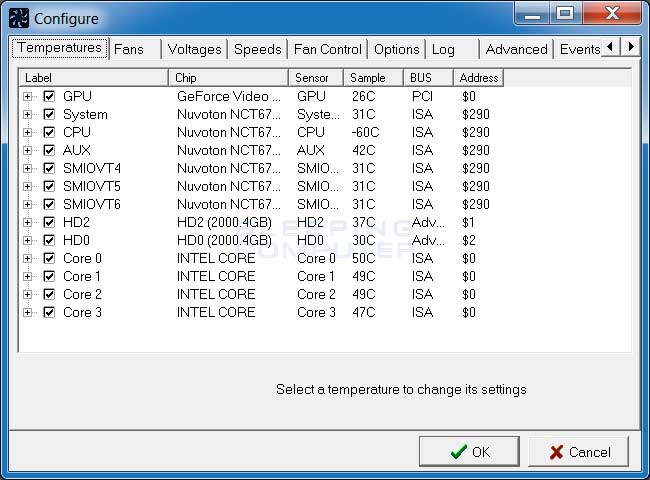Image resolution: width=650 pixels, height=480 pixels.
Task: Expand the Core 0 tree node
Action: 28,259
